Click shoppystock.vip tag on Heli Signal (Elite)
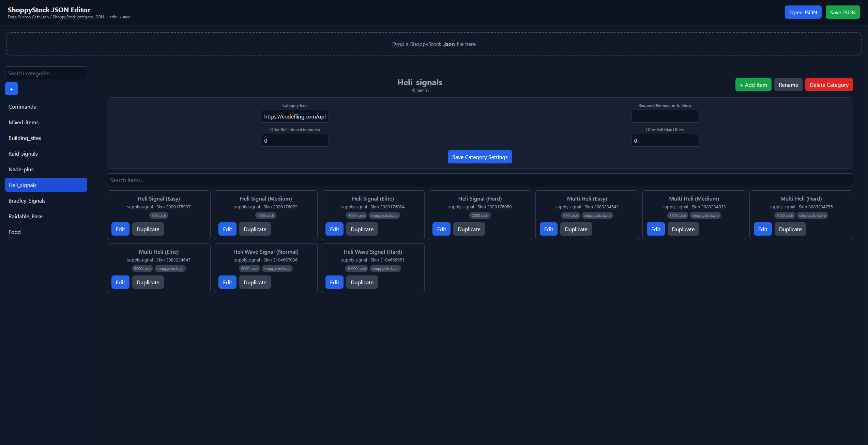The width and height of the screenshot is (868, 445). coord(384,216)
